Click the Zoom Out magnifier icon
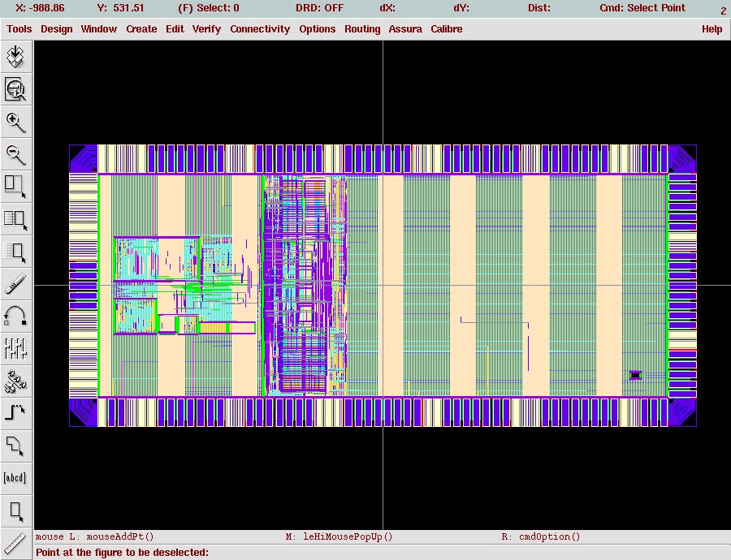731x560 pixels. (16, 153)
